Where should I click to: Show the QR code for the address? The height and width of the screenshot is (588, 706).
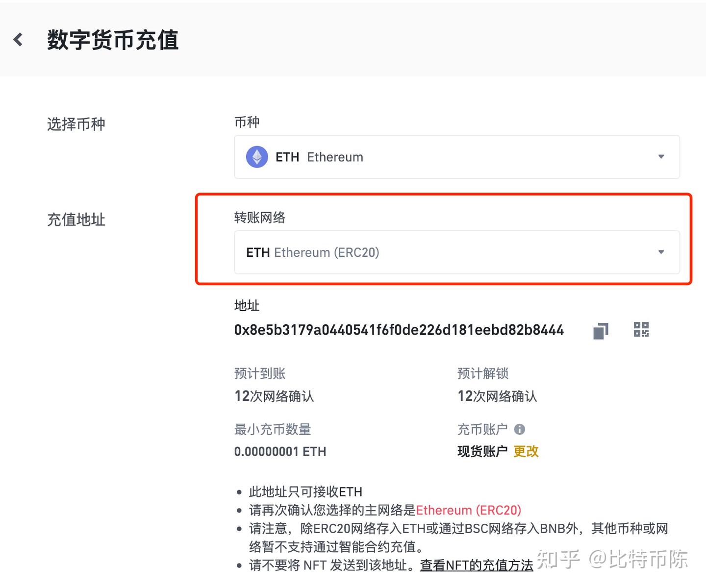click(x=641, y=330)
